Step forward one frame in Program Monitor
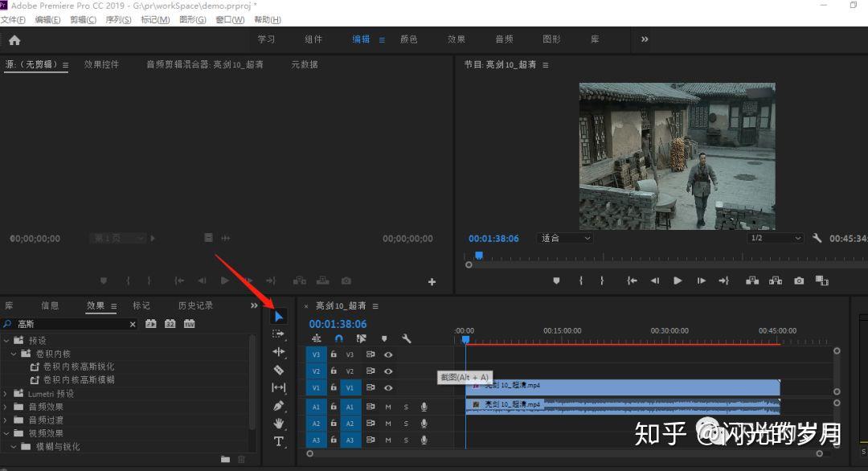Screen dimensions: 868x471 click(701, 281)
